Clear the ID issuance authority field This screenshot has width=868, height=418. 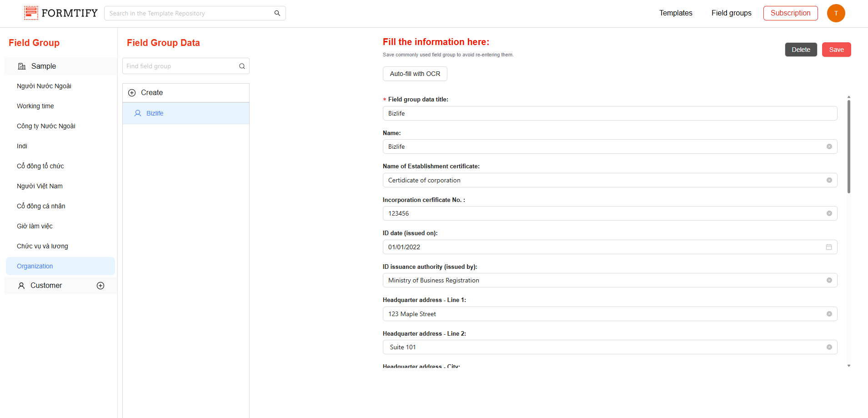coord(829,280)
